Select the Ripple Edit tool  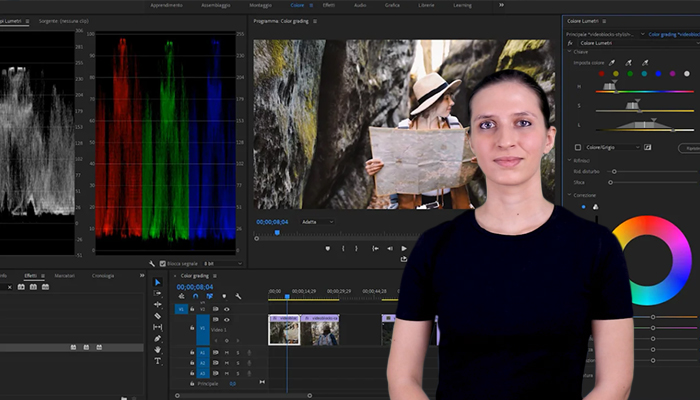tap(157, 304)
